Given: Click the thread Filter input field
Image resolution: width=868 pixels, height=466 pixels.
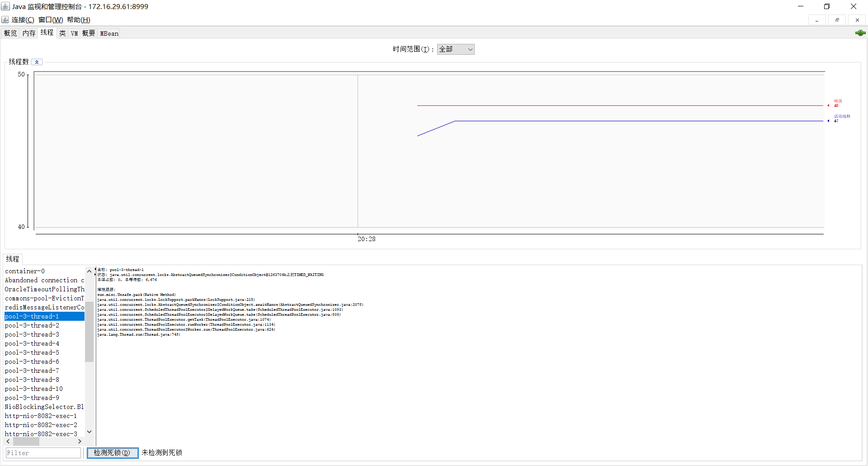Looking at the screenshot, I should pos(43,453).
